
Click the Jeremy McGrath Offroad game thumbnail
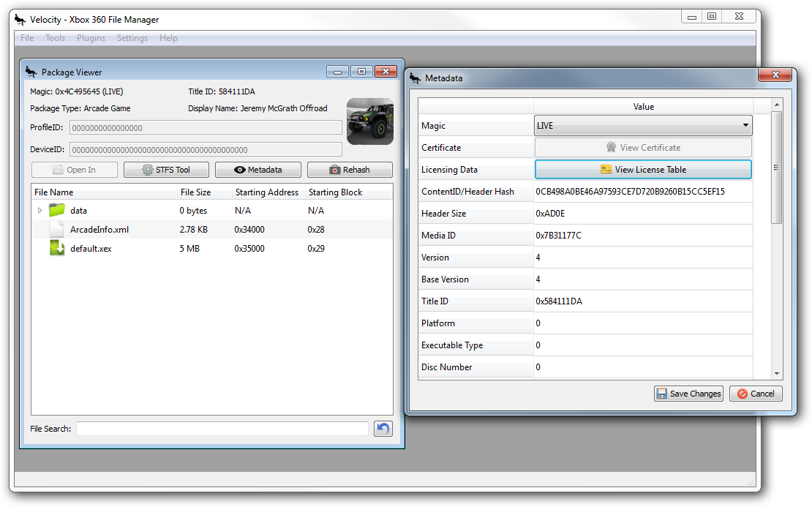tap(369, 121)
